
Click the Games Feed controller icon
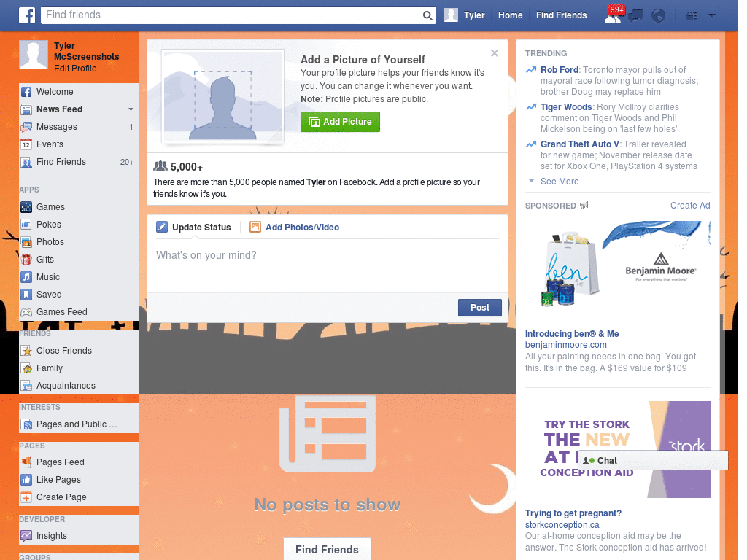(x=26, y=312)
